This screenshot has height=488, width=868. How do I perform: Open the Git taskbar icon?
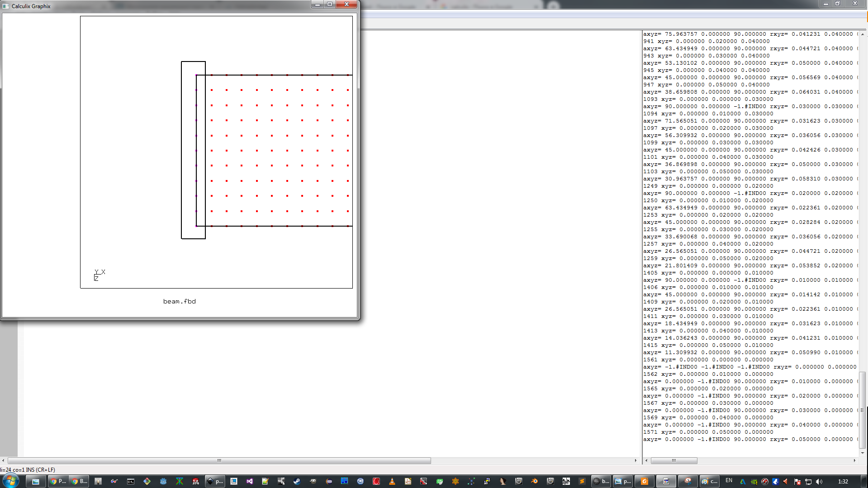tap(147, 482)
